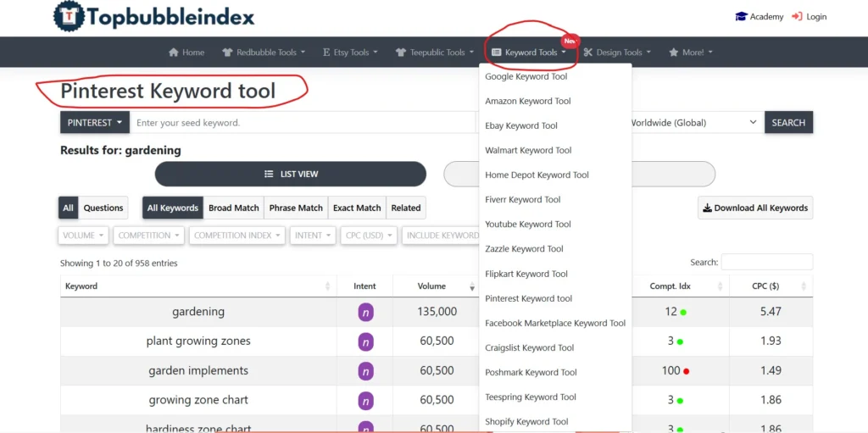Sort by Keyword column arrows
The height and width of the screenshot is (433, 868).
coord(328,286)
